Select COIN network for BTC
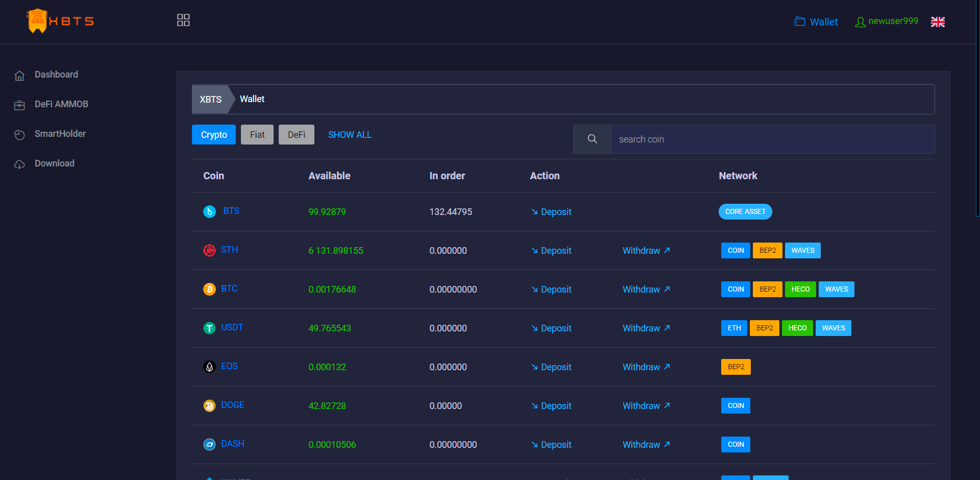980x480 pixels. coord(736,289)
